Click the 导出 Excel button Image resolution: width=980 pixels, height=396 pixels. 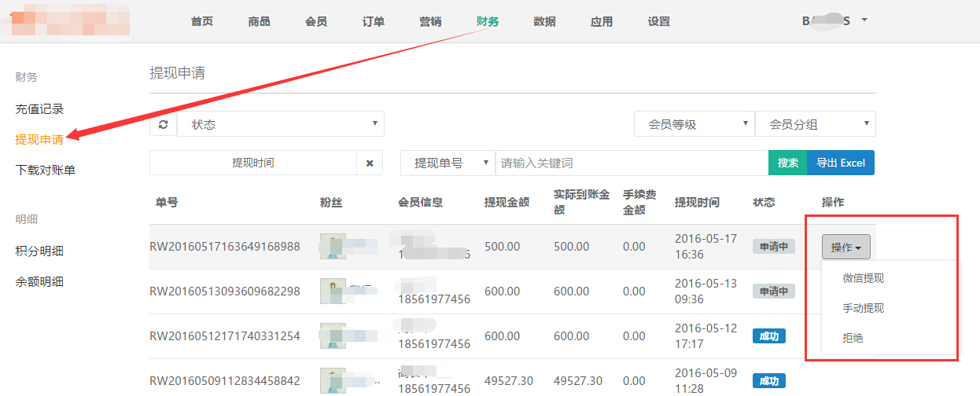click(841, 163)
